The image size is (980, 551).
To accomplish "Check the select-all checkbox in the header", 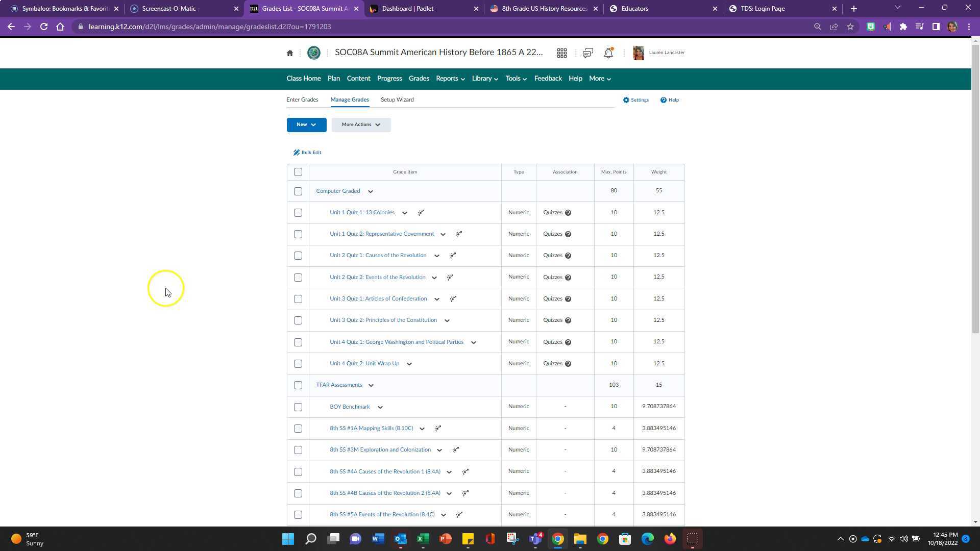I will 298,172.
